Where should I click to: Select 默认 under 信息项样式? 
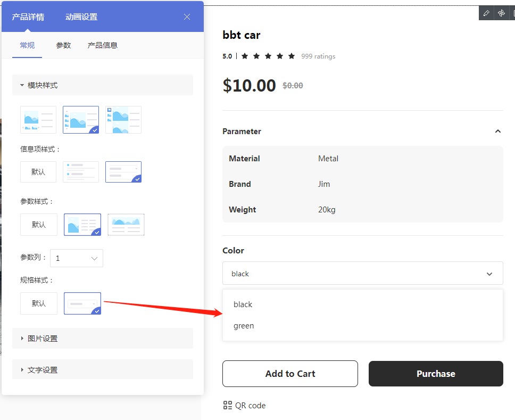[x=38, y=172]
